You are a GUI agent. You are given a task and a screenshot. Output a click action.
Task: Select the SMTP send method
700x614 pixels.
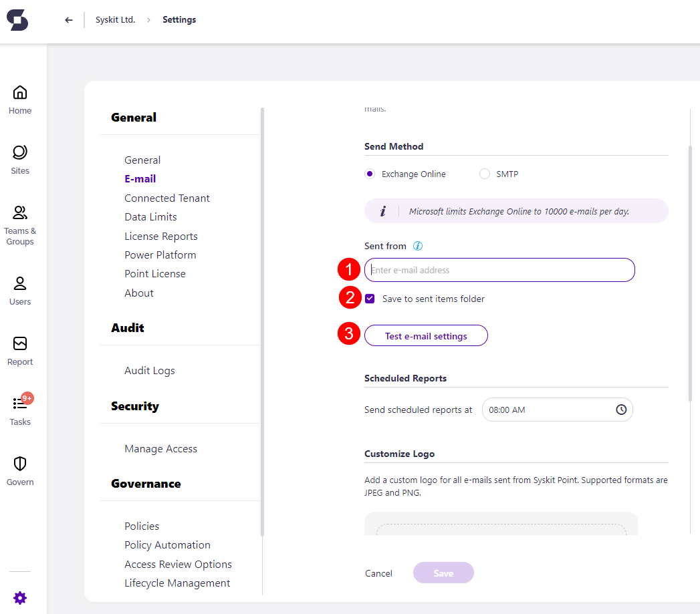point(484,173)
